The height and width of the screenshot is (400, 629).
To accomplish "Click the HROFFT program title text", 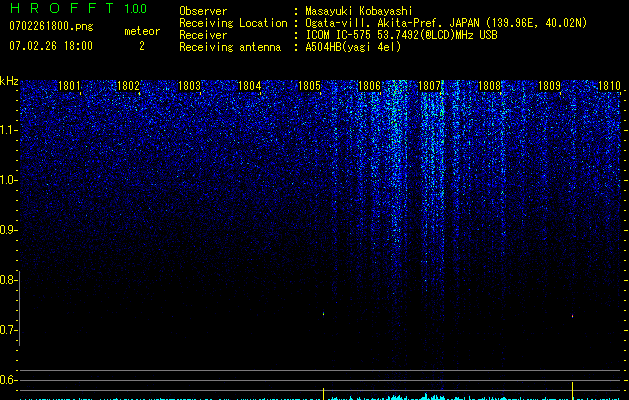I will click(62, 8).
